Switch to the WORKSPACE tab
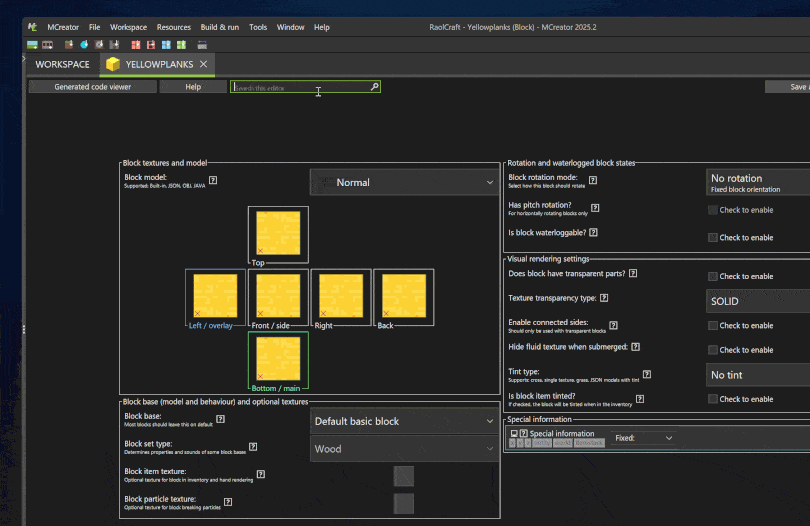The image size is (810, 526). (62, 65)
